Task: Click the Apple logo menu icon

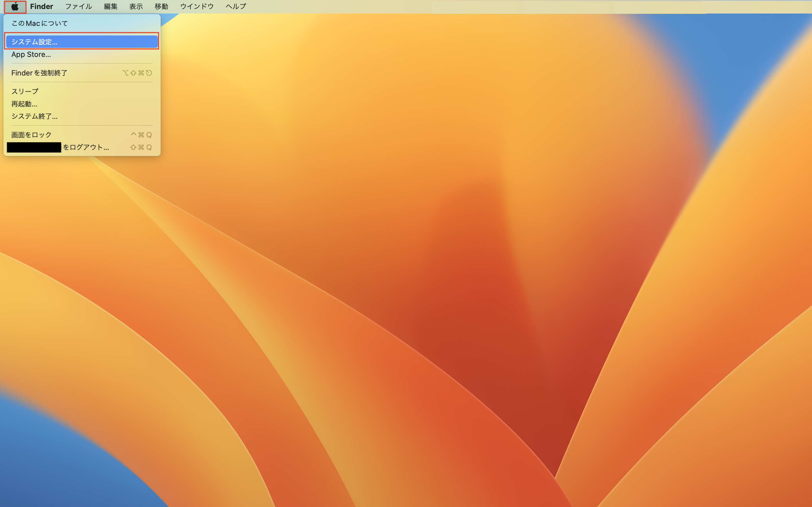Action: pyautogui.click(x=15, y=7)
